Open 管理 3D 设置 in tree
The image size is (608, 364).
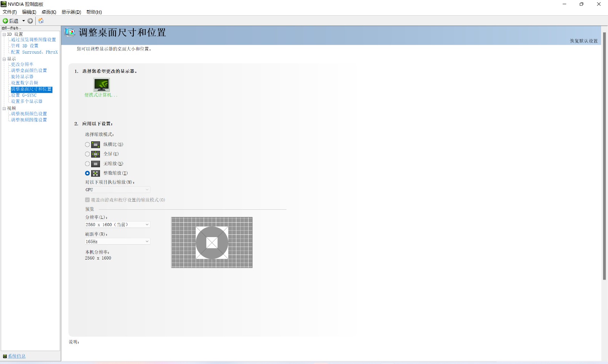pyautogui.click(x=25, y=46)
